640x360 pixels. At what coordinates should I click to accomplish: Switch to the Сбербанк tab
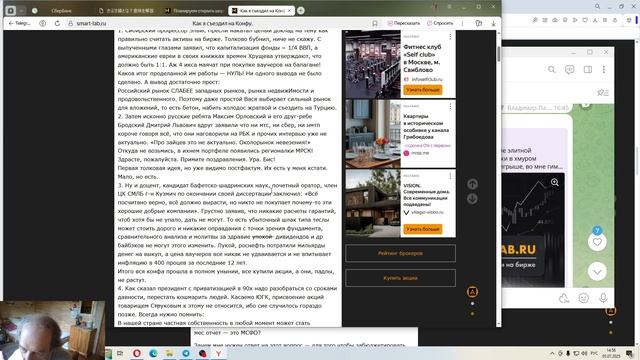point(61,11)
